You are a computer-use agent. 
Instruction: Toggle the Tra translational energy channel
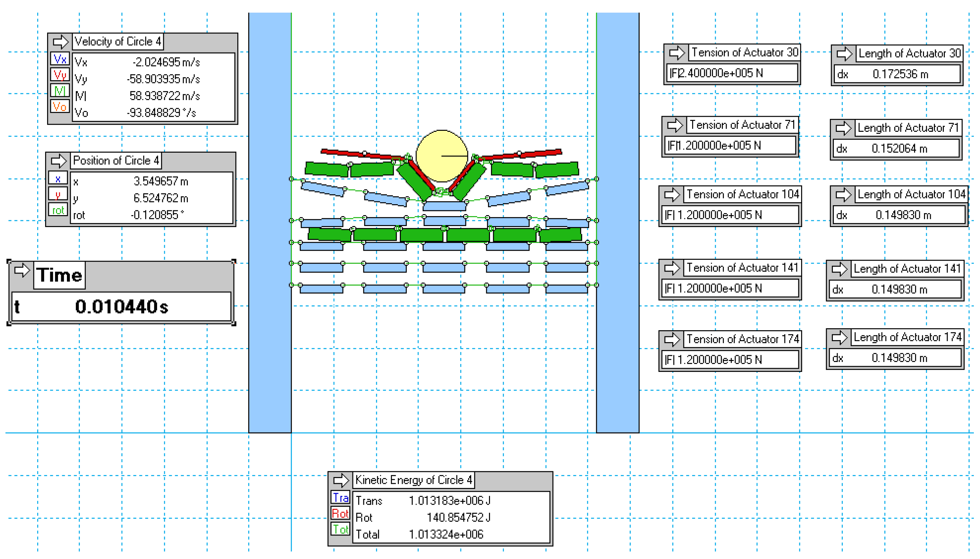[x=340, y=498]
